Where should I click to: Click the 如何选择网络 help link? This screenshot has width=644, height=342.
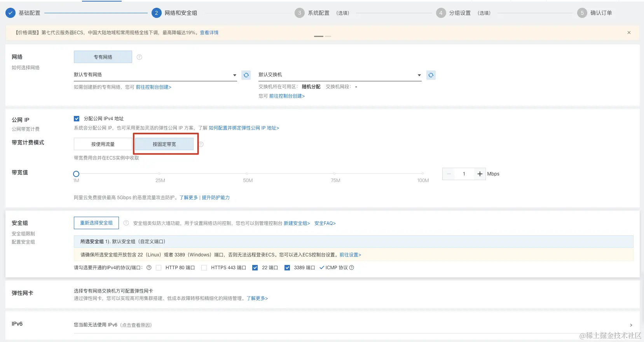click(26, 68)
